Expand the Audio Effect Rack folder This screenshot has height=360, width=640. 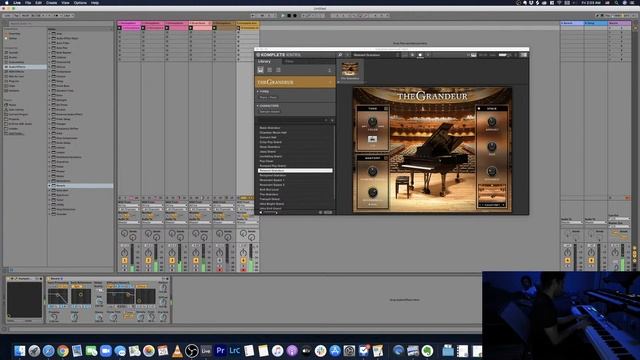[49, 38]
